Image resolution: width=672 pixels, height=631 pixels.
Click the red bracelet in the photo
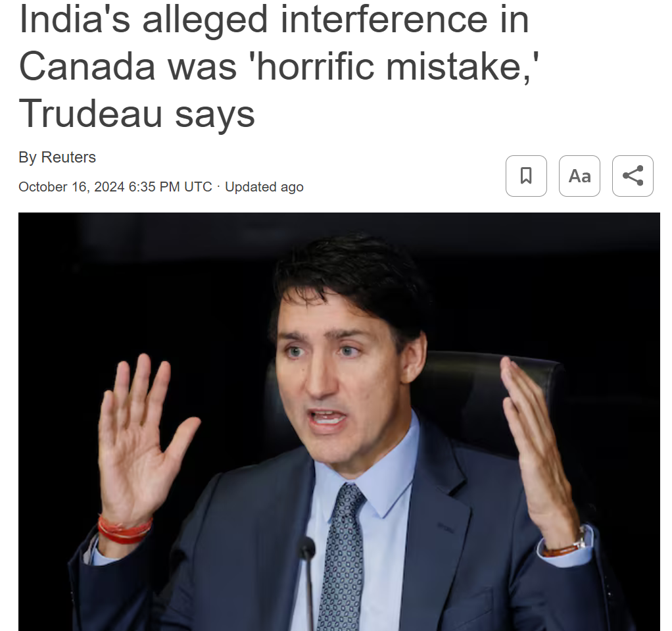[x=124, y=530]
